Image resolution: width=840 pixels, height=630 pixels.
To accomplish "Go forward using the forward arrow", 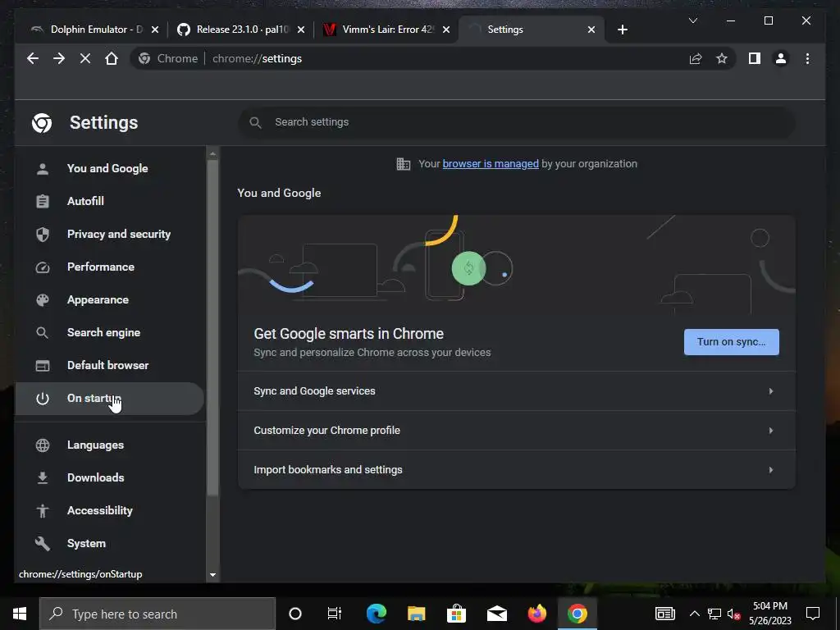I will coord(59,58).
